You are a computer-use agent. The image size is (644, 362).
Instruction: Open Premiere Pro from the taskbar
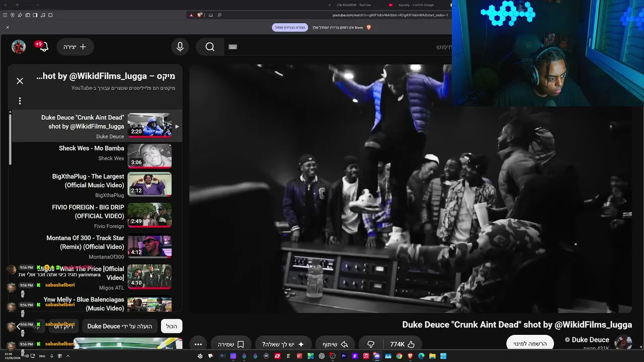click(x=344, y=356)
